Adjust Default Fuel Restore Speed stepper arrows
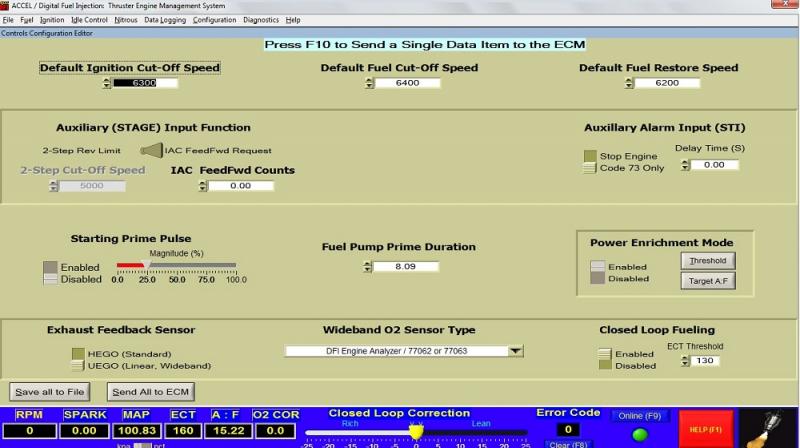The width and height of the screenshot is (800, 448). pyautogui.click(x=629, y=83)
